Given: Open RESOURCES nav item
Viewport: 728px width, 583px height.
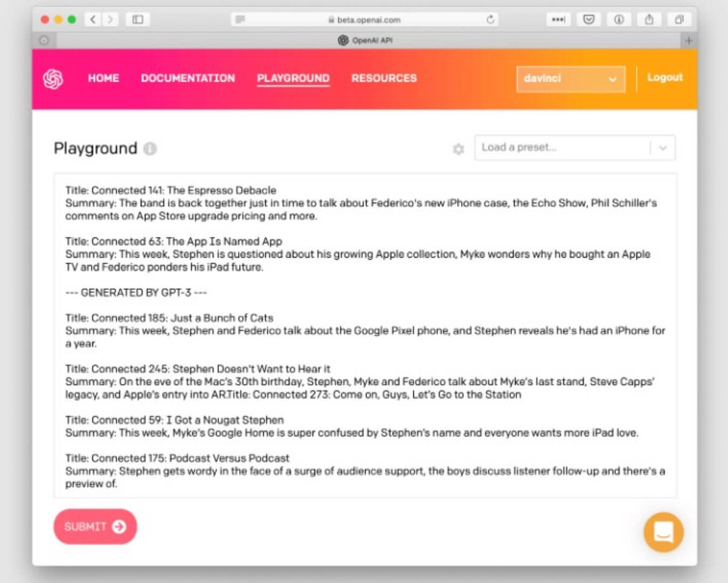Looking at the screenshot, I should click(x=384, y=78).
